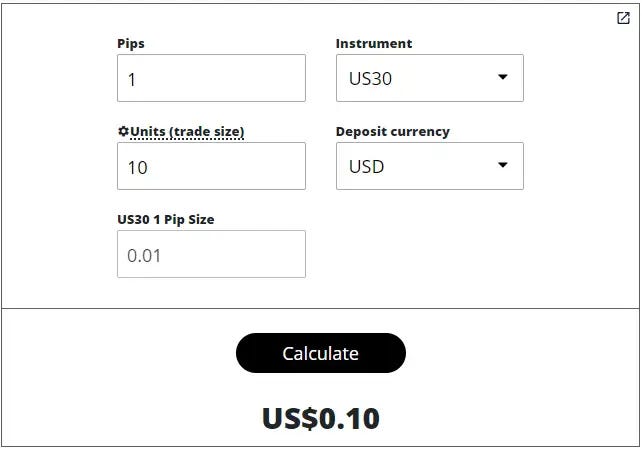
Task: Expand the Instrument dropdown arrow
Action: coord(502,77)
